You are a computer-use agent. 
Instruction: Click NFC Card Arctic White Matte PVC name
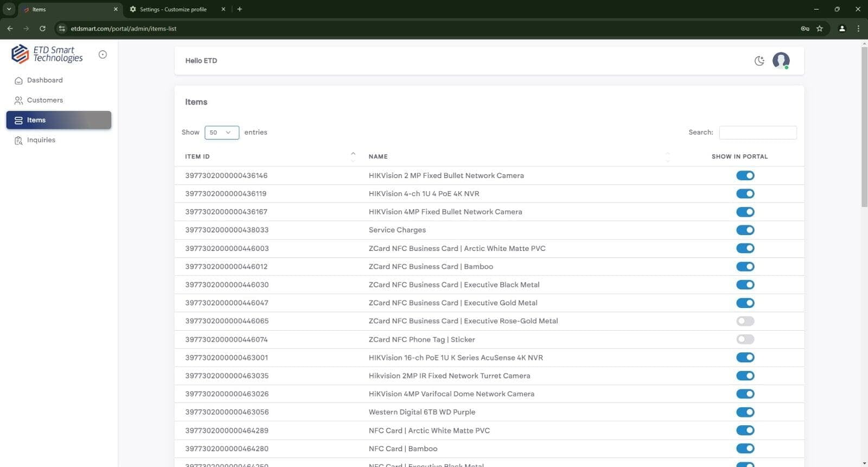(x=429, y=431)
